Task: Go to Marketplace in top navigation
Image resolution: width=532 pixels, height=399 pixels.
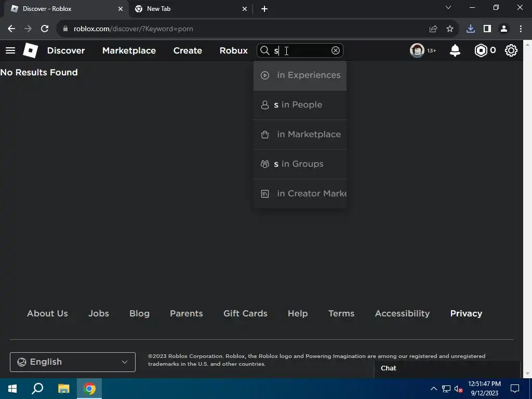Action: (129, 50)
